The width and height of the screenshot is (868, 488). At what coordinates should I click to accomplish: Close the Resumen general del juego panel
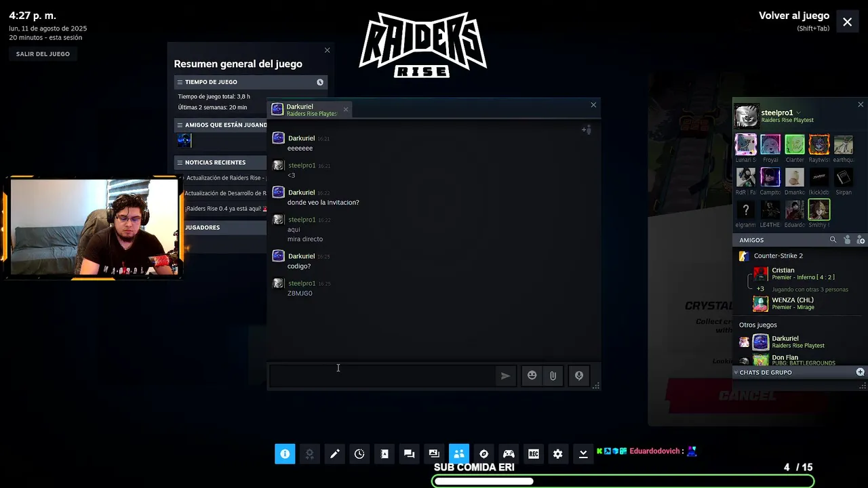click(327, 50)
